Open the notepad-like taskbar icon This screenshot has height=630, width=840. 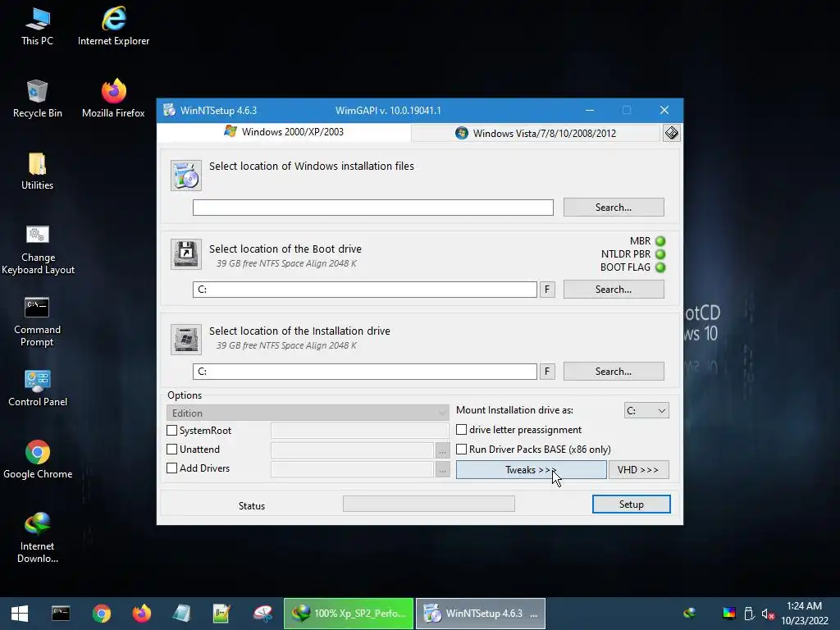click(x=181, y=614)
